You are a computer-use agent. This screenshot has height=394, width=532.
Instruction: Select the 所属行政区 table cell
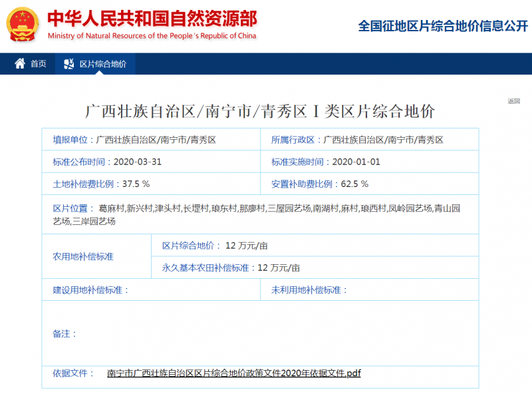(x=369, y=140)
